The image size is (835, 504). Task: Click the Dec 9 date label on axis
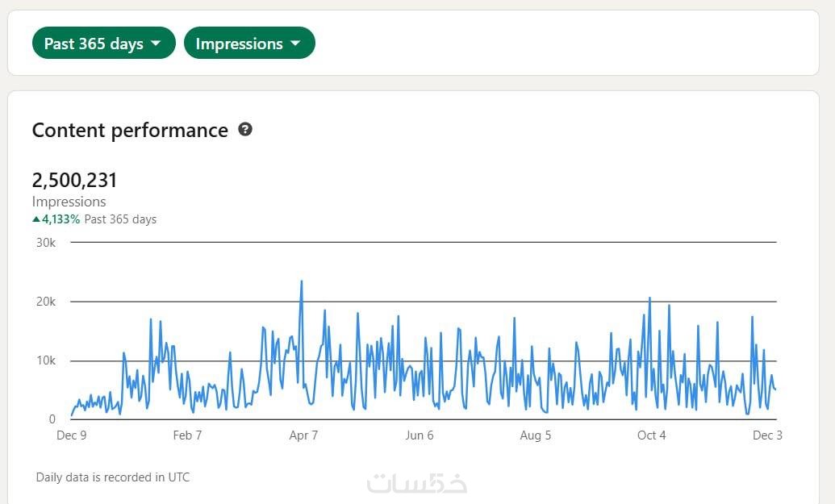(x=72, y=435)
